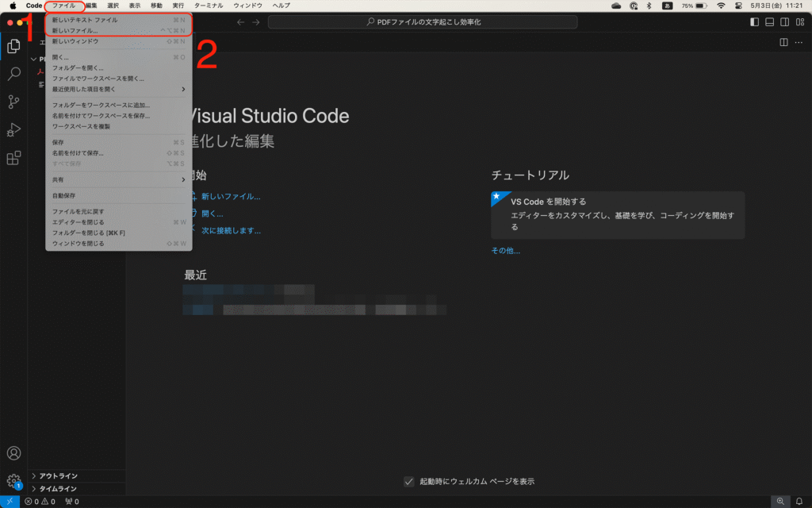Screen dimensions: 812x508
Task: Choose 新しいウィンドウ menu entry
Action: pos(119,41)
